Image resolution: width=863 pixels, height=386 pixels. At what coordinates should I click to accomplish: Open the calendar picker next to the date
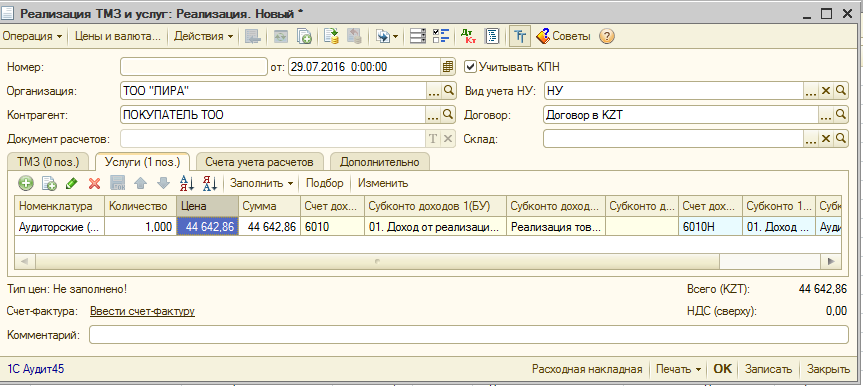click(x=448, y=67)
